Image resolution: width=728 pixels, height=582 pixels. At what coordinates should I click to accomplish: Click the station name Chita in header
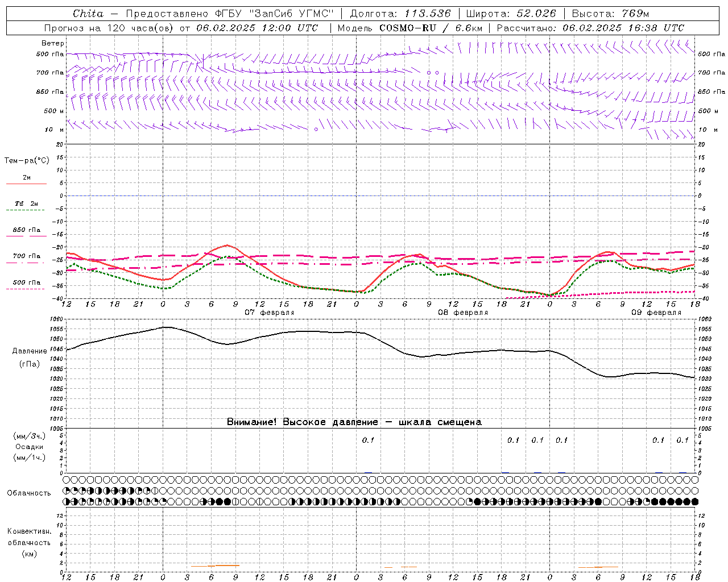tap(88, 14)
